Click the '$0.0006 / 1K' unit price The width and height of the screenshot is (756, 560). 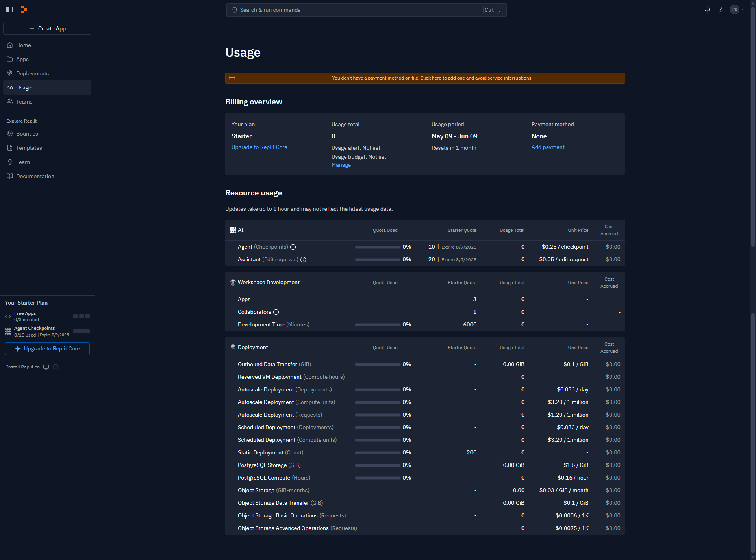[x=572, y=515]
